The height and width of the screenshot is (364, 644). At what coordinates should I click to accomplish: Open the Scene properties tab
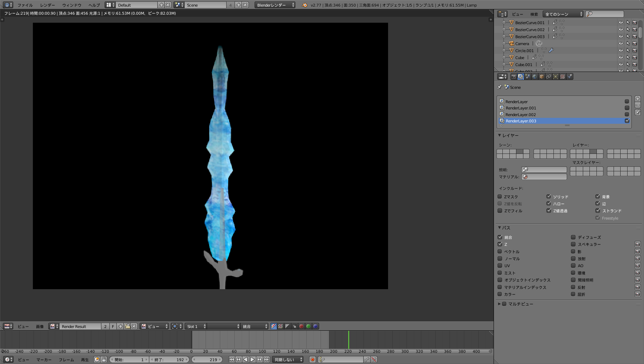tap(528, 77)
